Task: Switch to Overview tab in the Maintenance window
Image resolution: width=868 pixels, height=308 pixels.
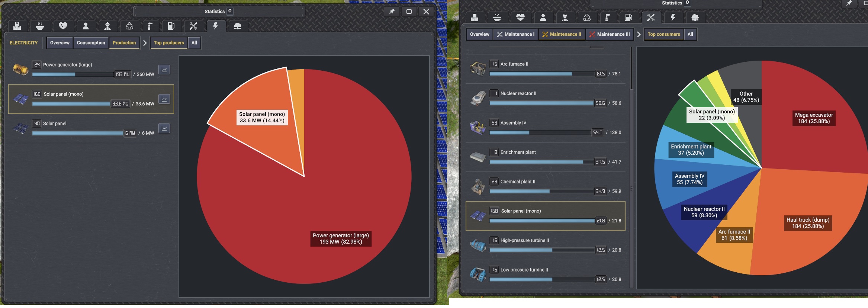Action: (480, 34)
